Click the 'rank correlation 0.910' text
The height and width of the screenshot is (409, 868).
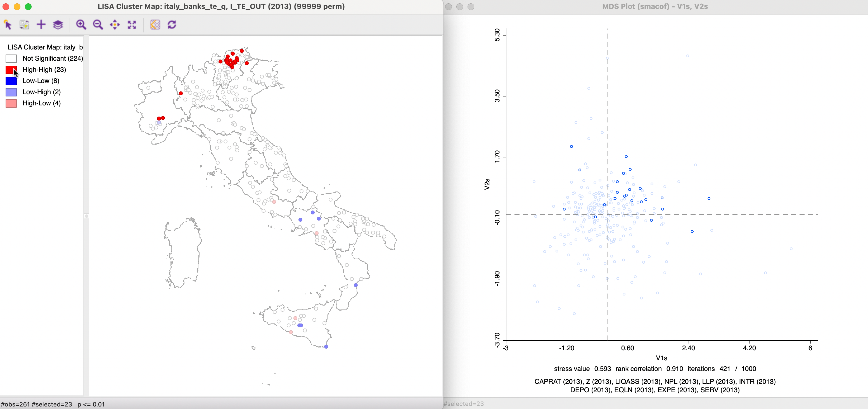click(649, 368)
